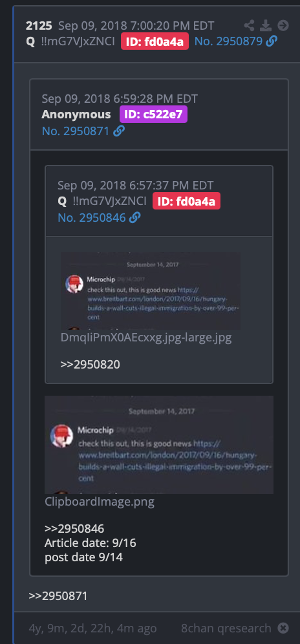Click the chain link icon beside No. 2950871

(x=119, y=131)
